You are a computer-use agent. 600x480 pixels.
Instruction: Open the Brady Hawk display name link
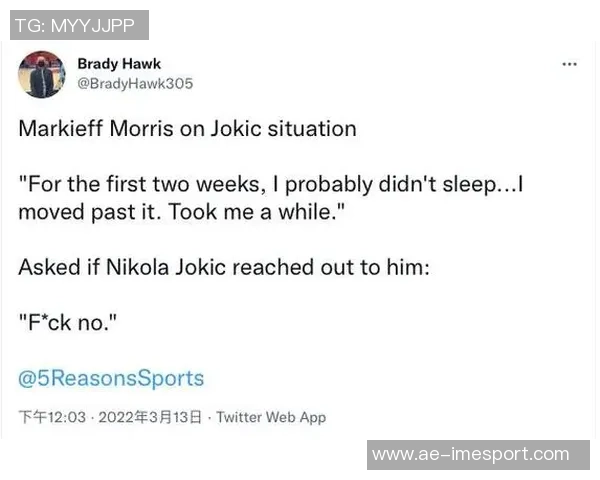(x=119, y=64)
